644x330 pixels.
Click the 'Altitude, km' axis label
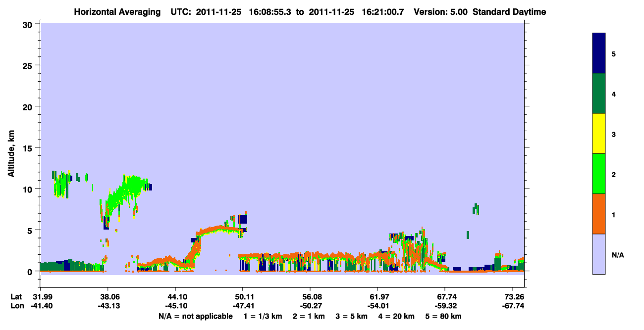coord(11,154)
